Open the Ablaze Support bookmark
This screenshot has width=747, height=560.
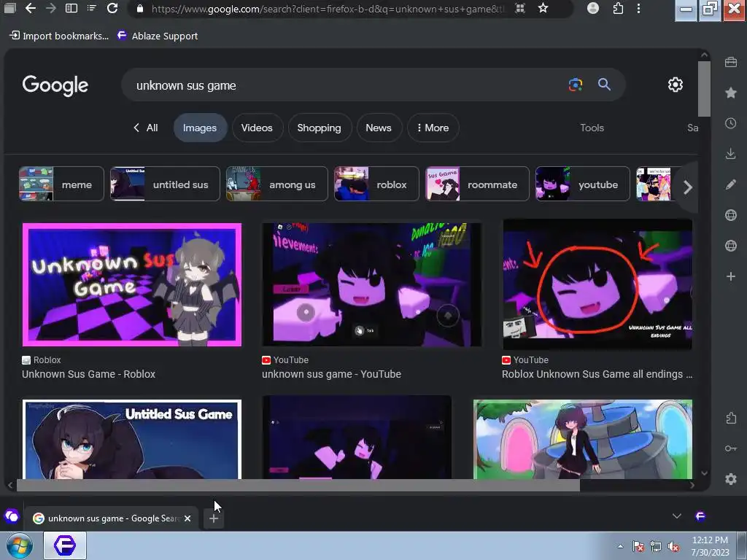pos(158,36)
